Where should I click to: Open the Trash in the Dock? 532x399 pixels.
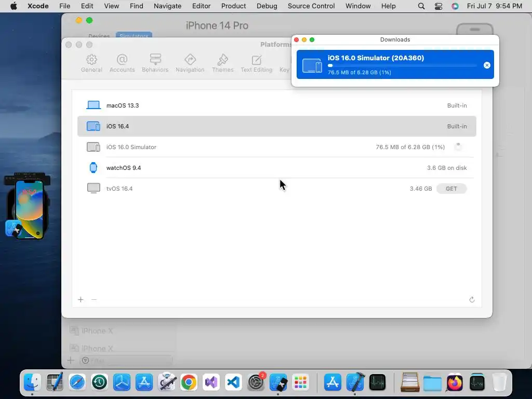point(499,382)
